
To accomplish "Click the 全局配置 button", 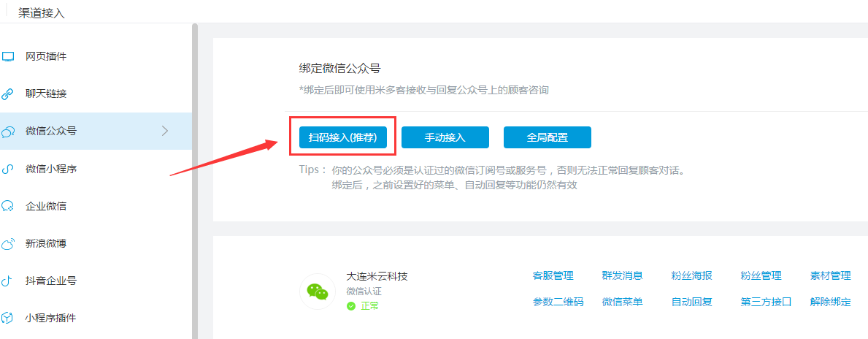I will point(548,137).
